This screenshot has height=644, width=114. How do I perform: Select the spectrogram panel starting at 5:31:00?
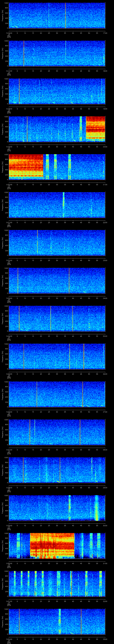pyautogui.click(x=57, y=584)
